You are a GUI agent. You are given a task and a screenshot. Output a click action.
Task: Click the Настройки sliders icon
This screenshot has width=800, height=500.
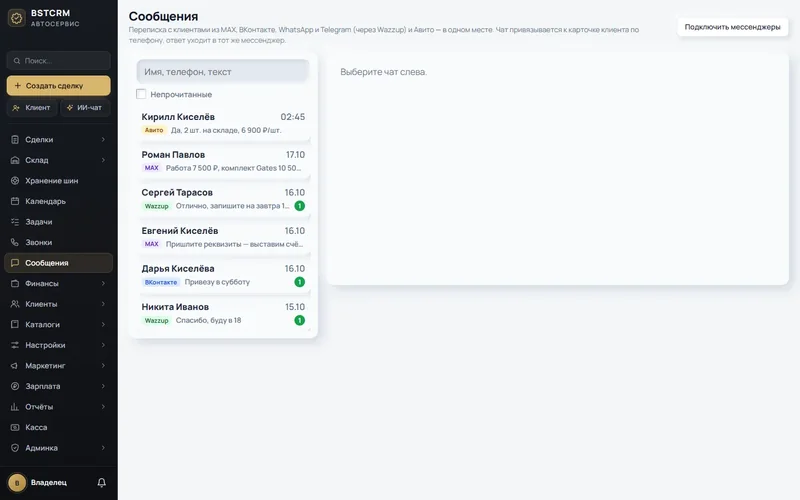pos(15,345)
